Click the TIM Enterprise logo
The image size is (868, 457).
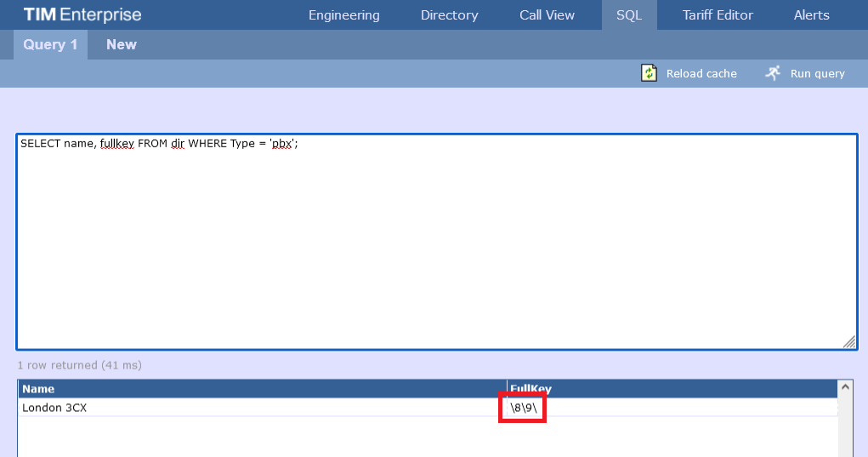(x=82, y=15)
